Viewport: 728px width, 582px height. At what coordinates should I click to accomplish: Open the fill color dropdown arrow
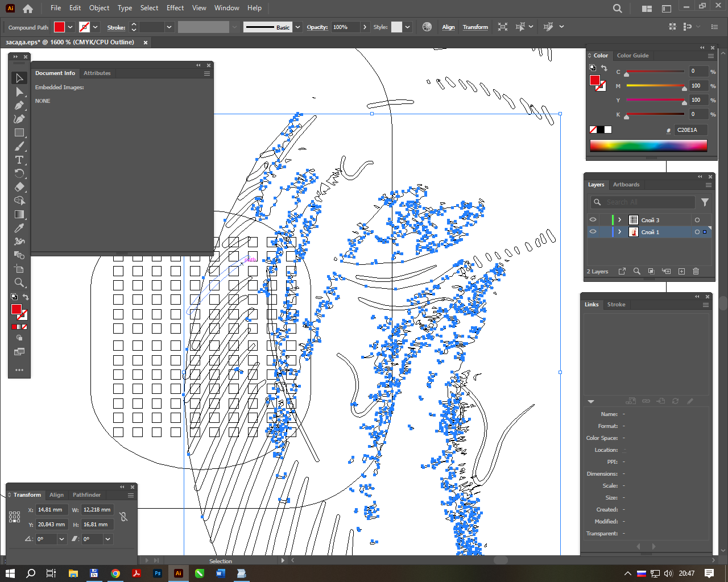click(71, 27)
